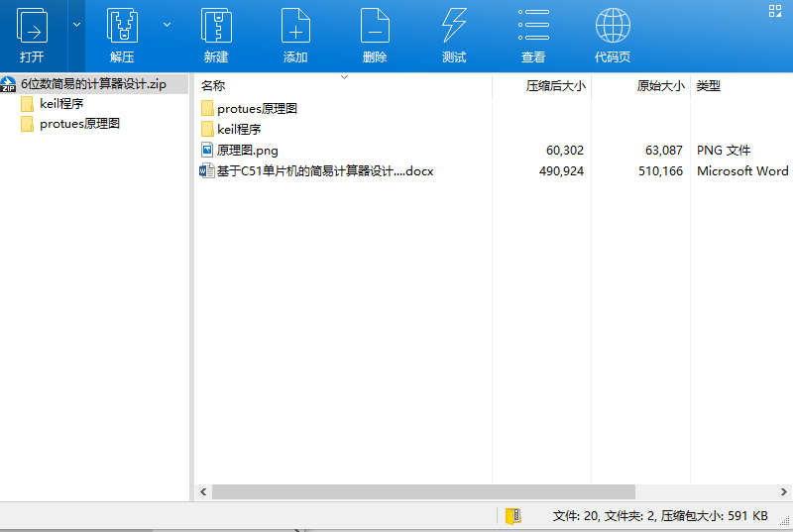793x532 pixels.
Task: Select the protues原理图 folder in the left tree
Action: pos(79,124)
